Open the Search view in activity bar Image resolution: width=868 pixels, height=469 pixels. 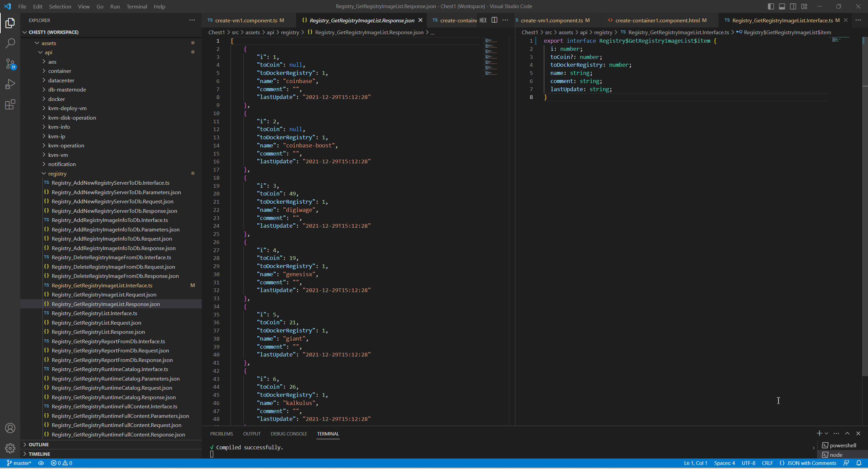tap(10, 43)
